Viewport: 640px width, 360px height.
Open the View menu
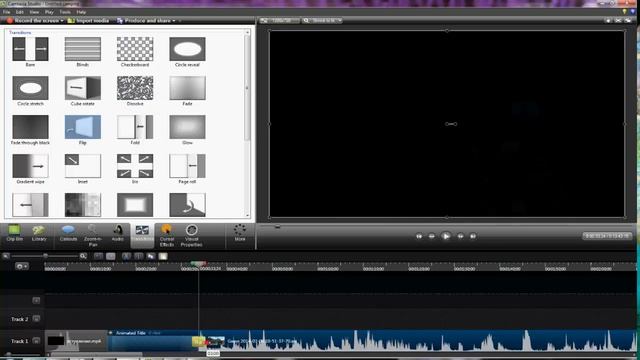tap(34, 12)
